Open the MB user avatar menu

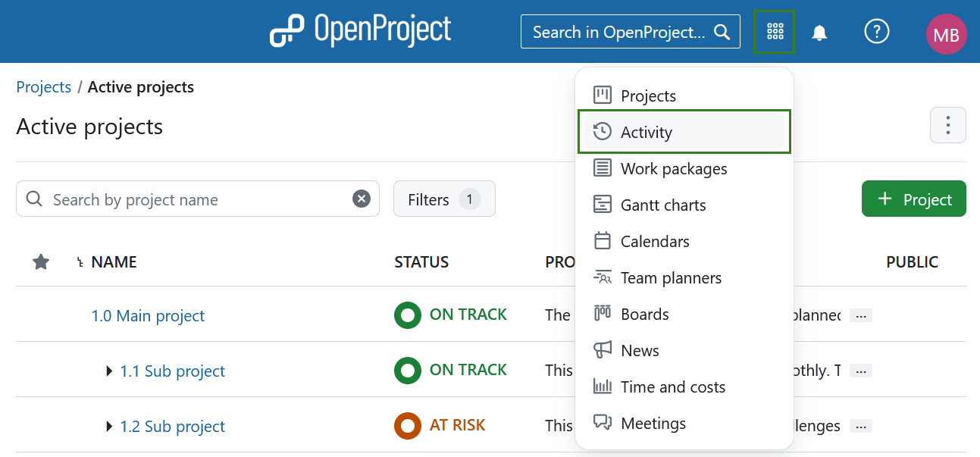coord(946,33)
